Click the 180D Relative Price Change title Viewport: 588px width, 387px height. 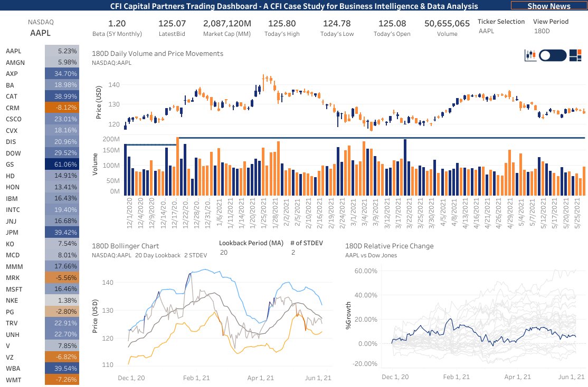pos(389,246)
